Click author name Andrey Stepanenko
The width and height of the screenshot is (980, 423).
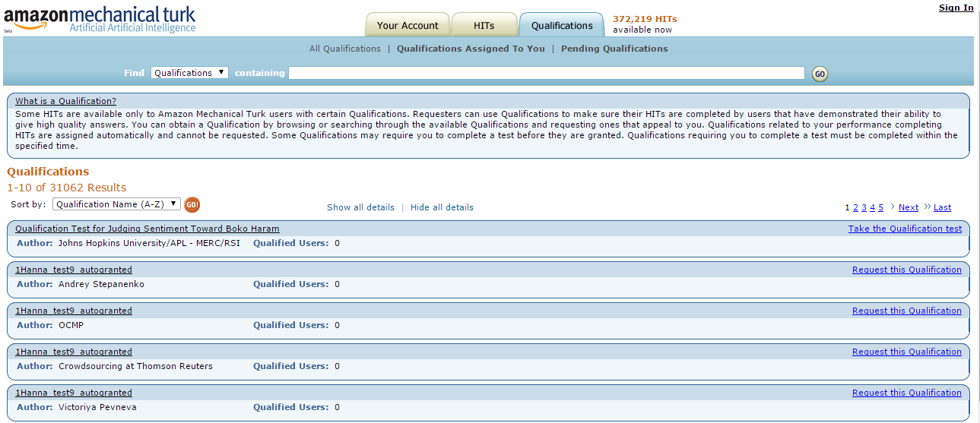pos(101,284)
